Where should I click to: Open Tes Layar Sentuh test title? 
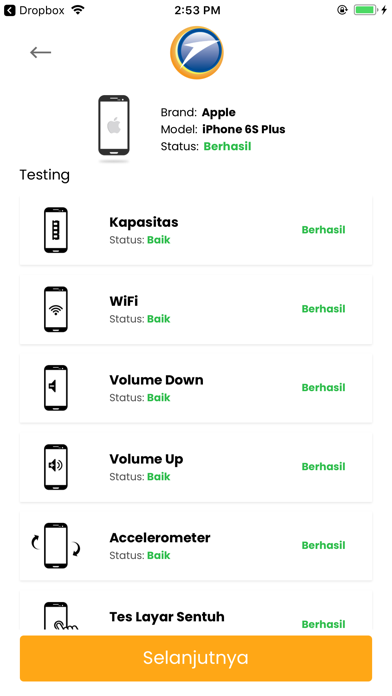[x=166, y=617]
